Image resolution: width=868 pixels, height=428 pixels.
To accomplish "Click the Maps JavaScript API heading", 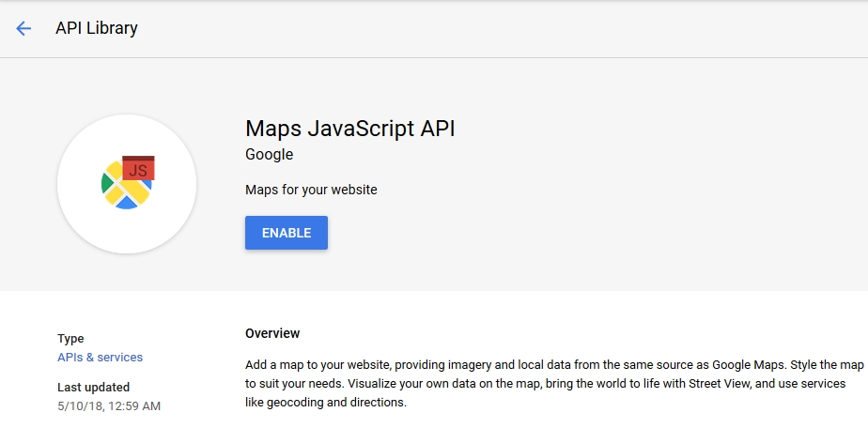I will [349, 129].
